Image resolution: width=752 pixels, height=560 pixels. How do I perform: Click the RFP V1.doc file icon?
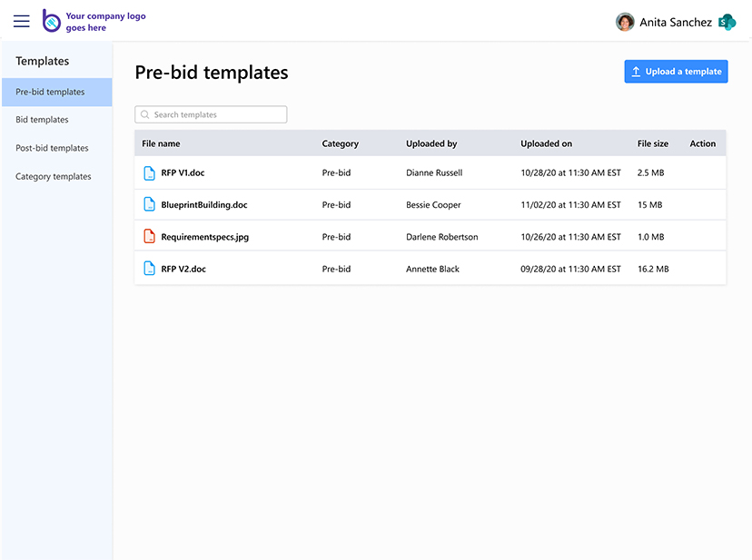150,172
